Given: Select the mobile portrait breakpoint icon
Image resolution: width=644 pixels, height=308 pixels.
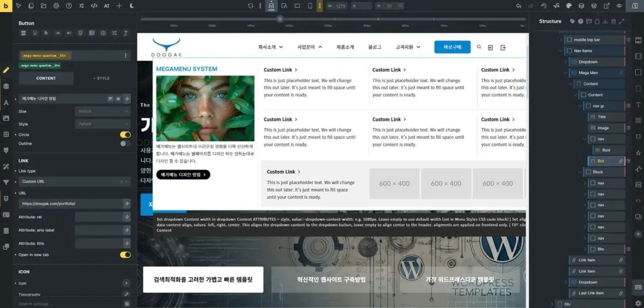Looking at the screenshot, I should (x=310, y=6).
